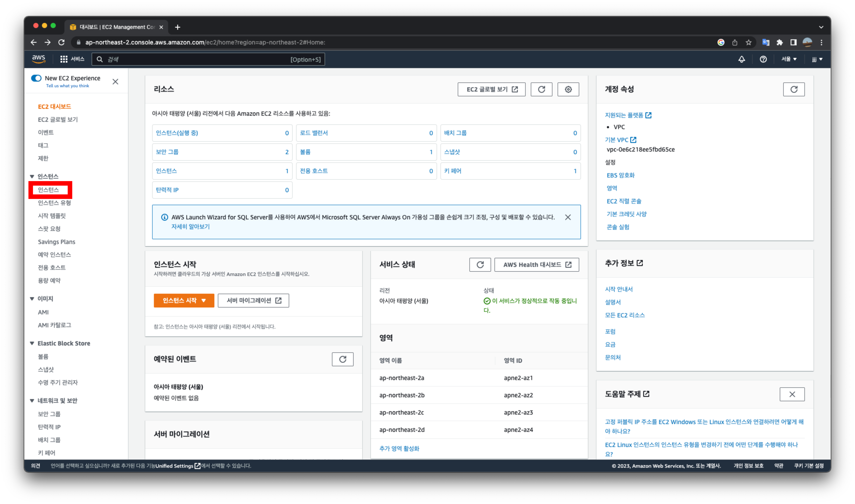Refresh the 예약된 이벤트 scheduled events panel
The width and height of the screenshot is (855, 504).
click(343, 359)
